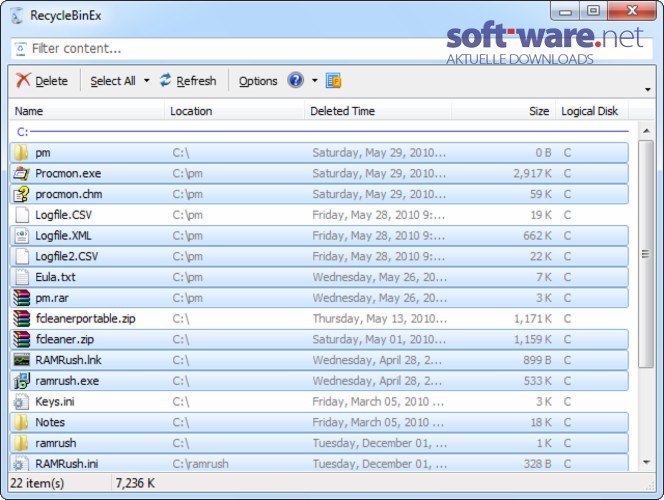This screenshot has height=500, width=664.
Task: Click the ramrush folder icon
Action: point(21,443)
